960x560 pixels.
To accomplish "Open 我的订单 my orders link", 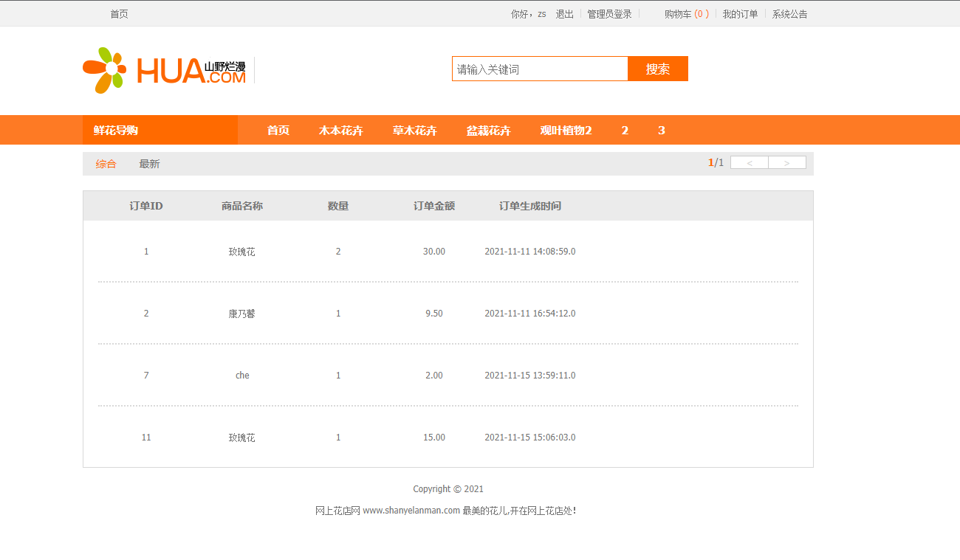I will tap(740, 14).
